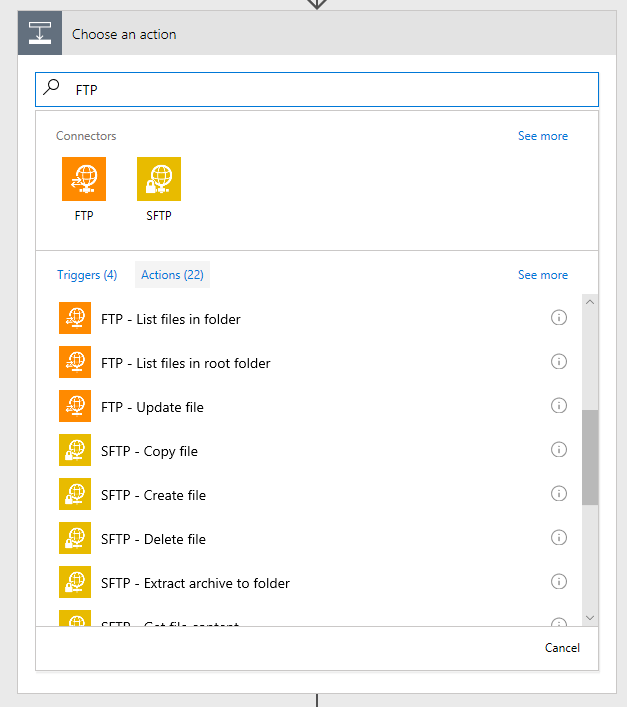
Task: Click See more next to Connectors
Action: [543, 136]
